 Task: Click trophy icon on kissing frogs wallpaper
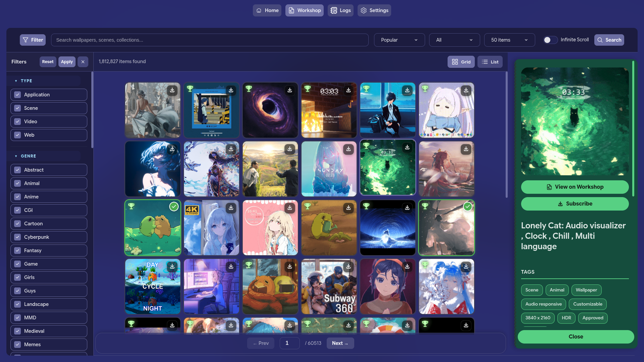coord(131,206)
